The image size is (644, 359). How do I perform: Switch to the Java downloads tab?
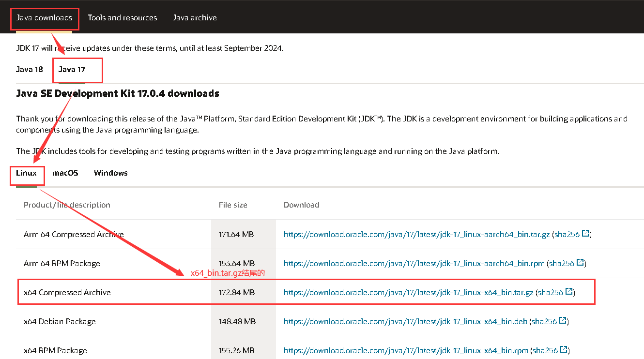pyautogui.click(x=44, y=17)
